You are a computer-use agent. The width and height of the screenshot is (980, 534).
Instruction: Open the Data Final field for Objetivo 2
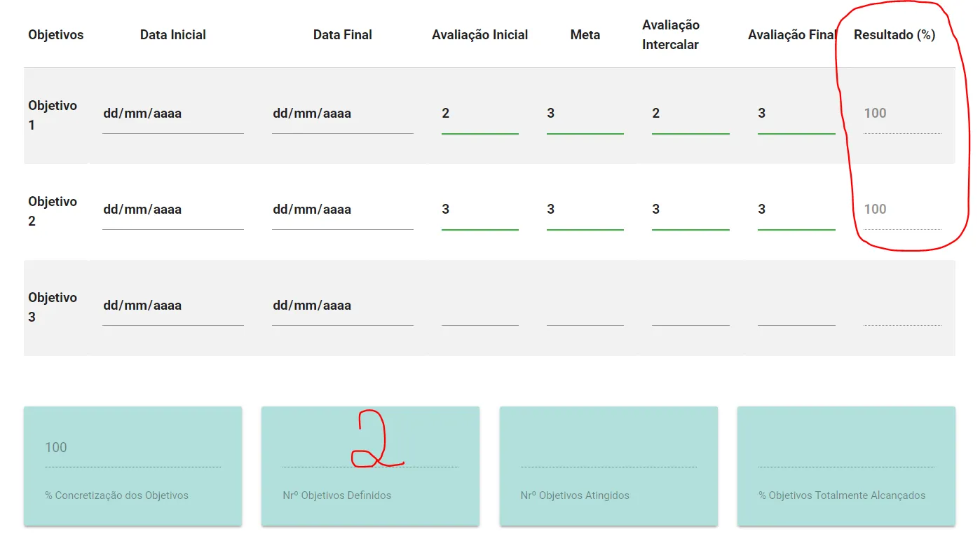point(342,210)
